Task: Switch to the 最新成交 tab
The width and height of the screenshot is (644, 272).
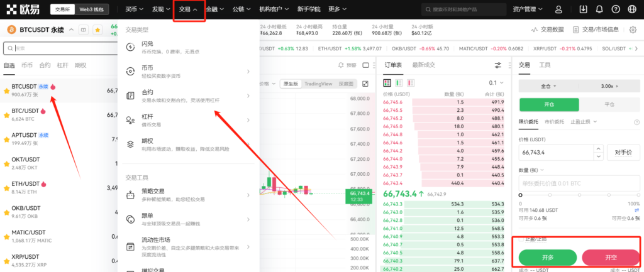Action: pyautogui.click(x=423, y=65)
